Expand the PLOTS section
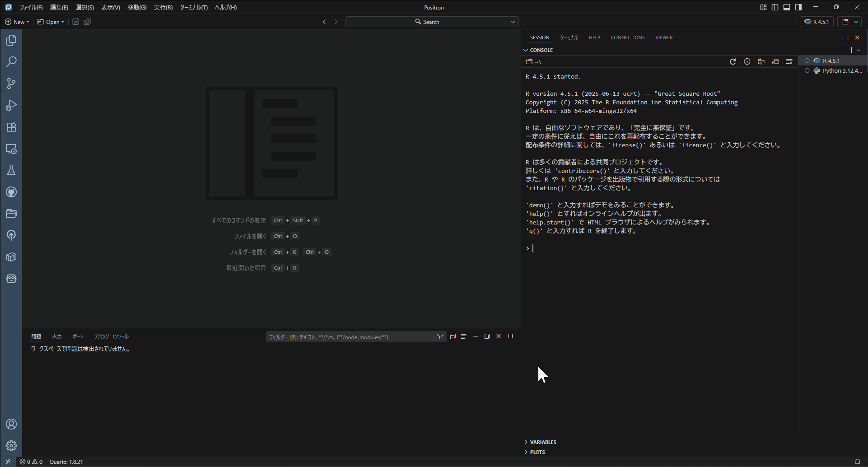Screen dimensions: 868x467 (537, 452)
